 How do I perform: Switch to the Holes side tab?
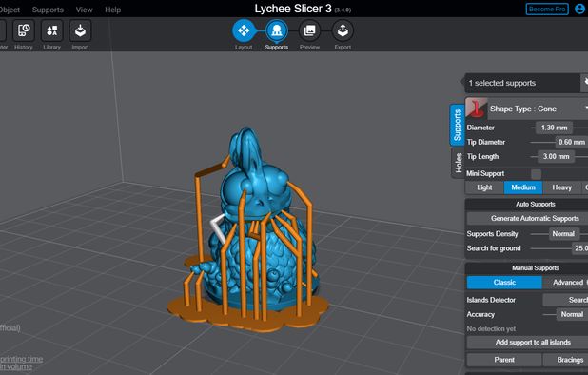[458, 163]
